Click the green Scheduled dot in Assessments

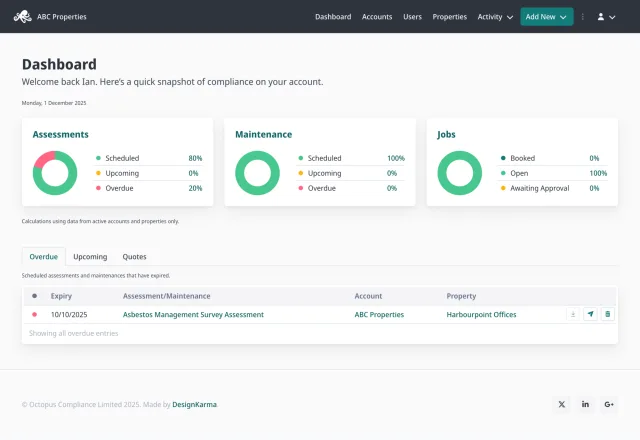(x=98, y=158)
